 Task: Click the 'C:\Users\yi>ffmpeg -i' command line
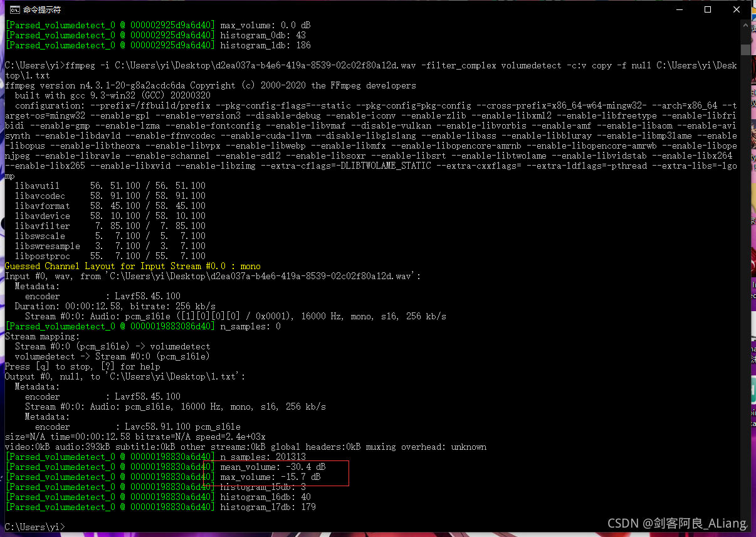(371, 70)
